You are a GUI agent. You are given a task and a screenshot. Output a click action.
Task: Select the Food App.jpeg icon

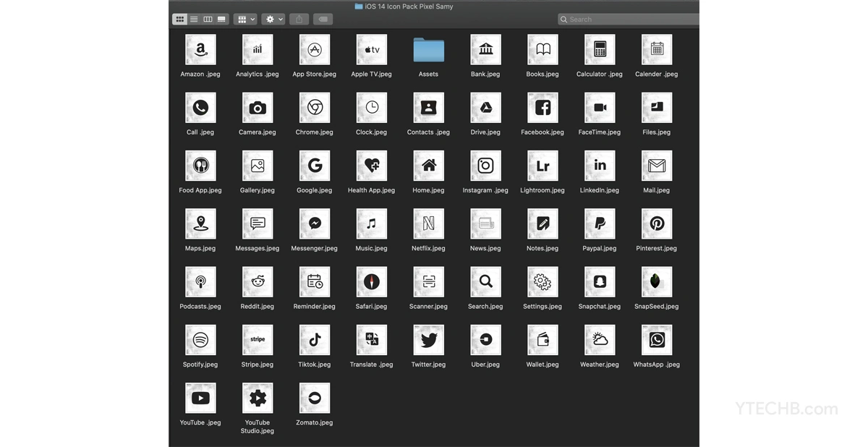pyautogui.click(x=200, y=166)
